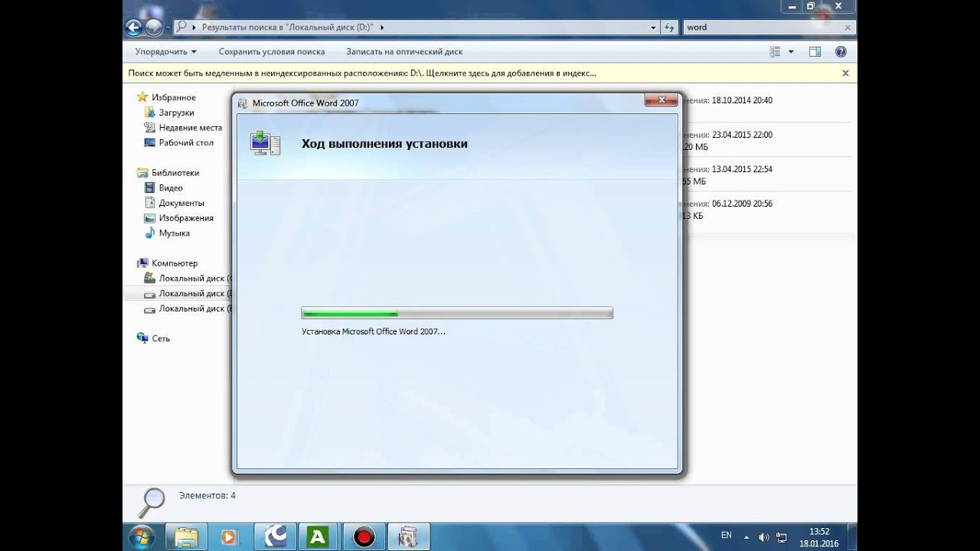The width and height of the screenshot is (980, 551).
Task: Click the Show desktop strip beside the clock
Action: 851,537
